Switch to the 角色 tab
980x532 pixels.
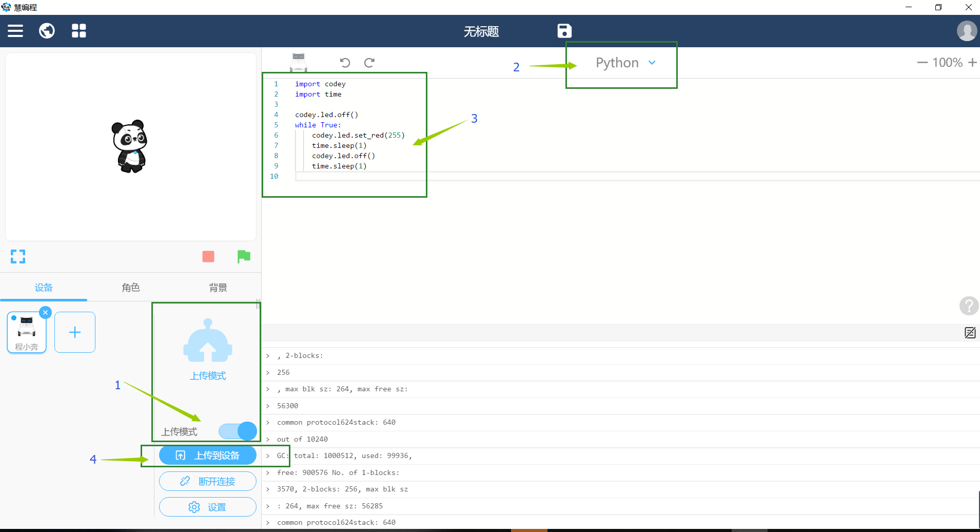[131, 288]
